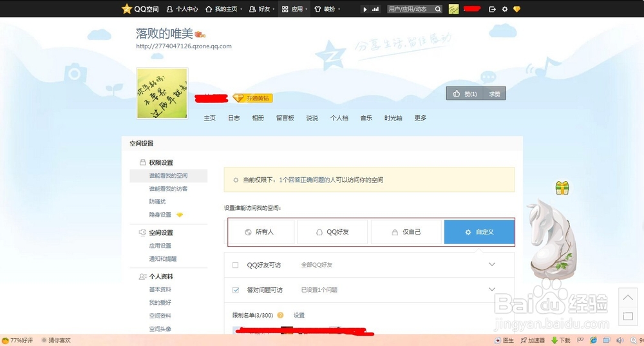Switch to the 日志 tab

(x=234, y=118)
